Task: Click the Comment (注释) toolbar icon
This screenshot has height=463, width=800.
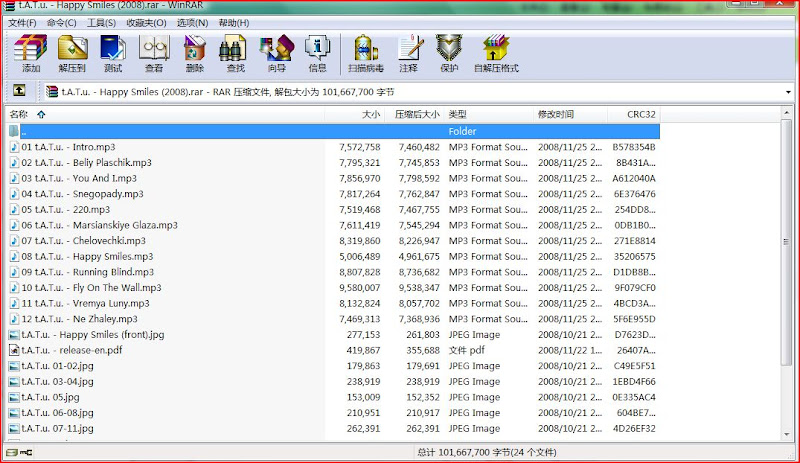Action: pyautogui.click(x=409, y=53)
